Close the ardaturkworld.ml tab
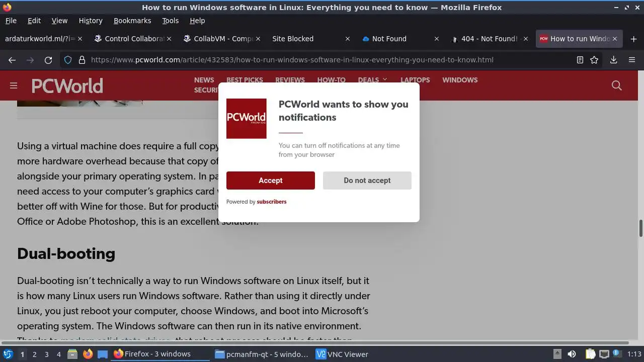 (x=80, y=39)
